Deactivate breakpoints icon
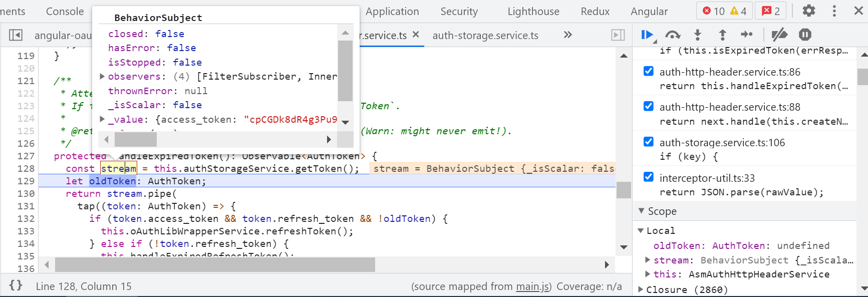 (779, 35)
